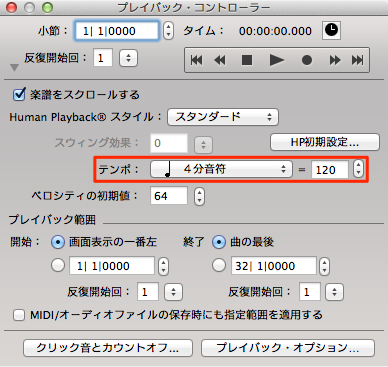This screenshot has height=367, width=388.
Task: Click start-range 反復開始回 value field
Action: (148, 292)
